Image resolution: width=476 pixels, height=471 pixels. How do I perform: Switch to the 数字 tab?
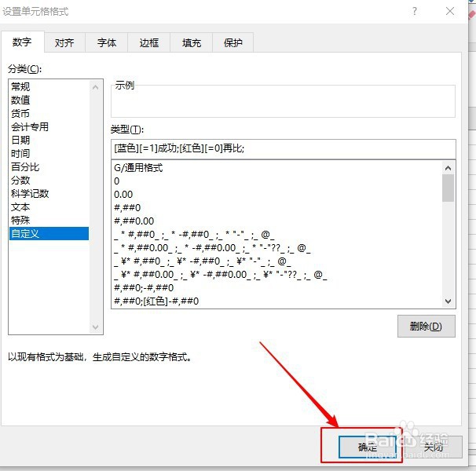(22, 42)
